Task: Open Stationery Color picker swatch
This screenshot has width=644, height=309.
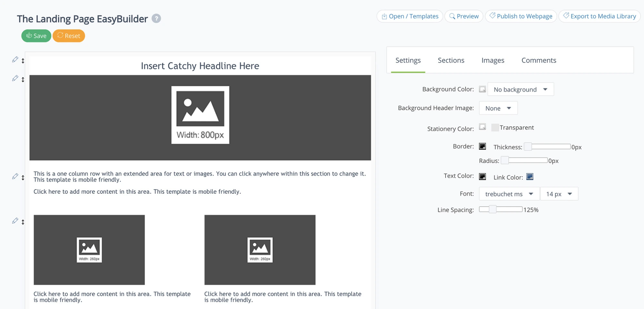Action: coord(482,127)
